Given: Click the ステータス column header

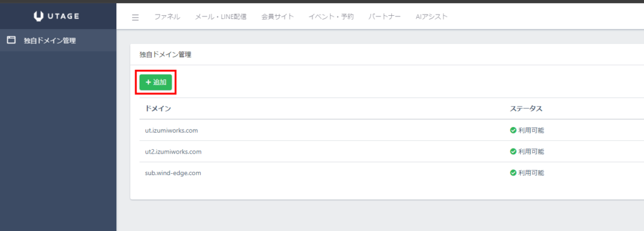Looking at the screenshot, I should [x=526, y=109].
